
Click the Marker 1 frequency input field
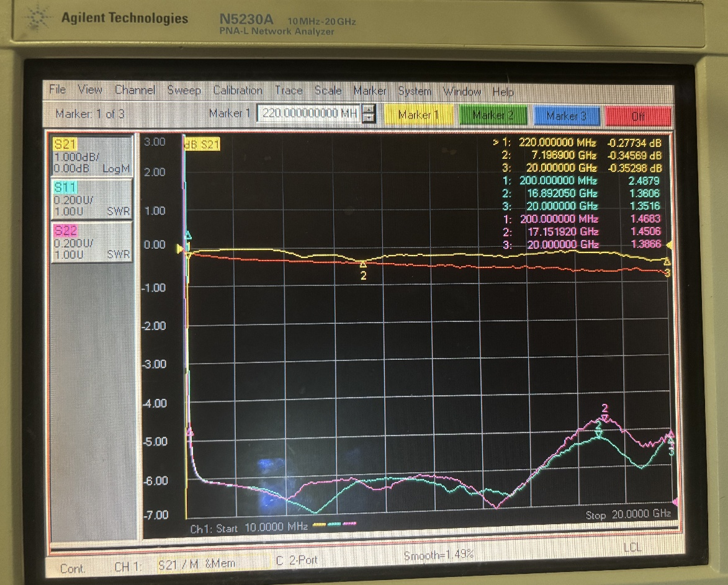point(309,114)
